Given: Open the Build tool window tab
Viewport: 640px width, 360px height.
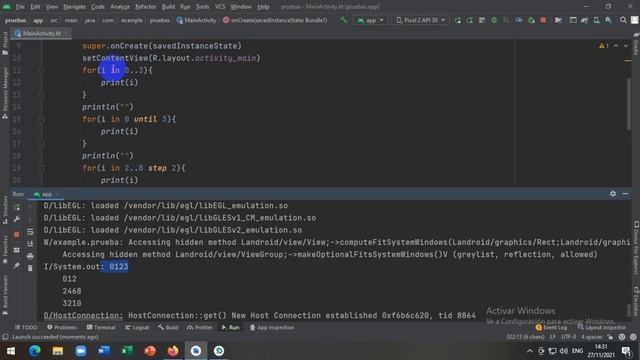Looking at the screenshot, I should (168, 327).
